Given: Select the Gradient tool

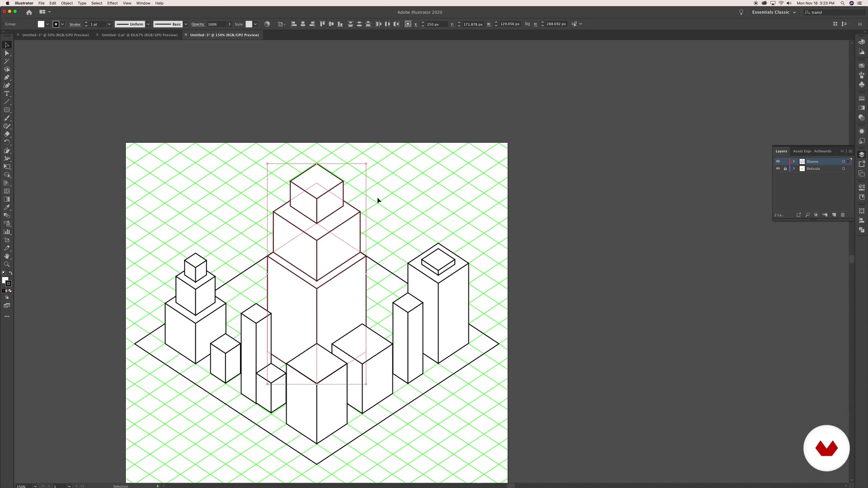Looking at the screenshot, I should [x=7, y=199].
